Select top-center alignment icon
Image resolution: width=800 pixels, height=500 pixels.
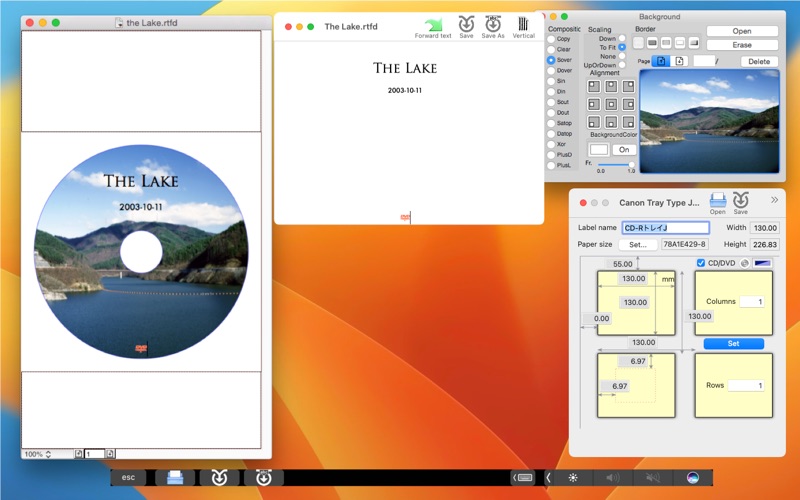point(611,86)
